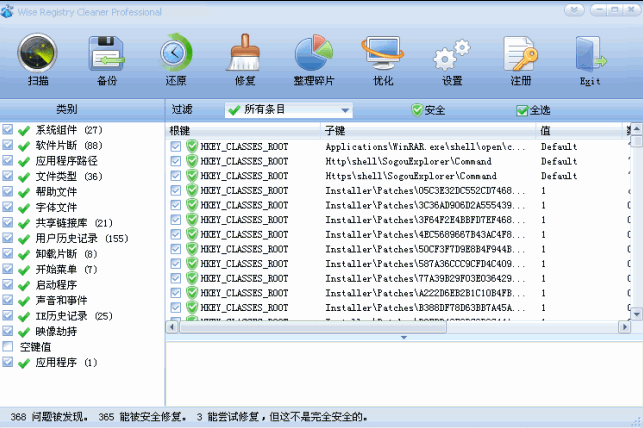Select the 卸载片断 (8) category
This screenshot has height=428, width=643.
pos(66,254)
